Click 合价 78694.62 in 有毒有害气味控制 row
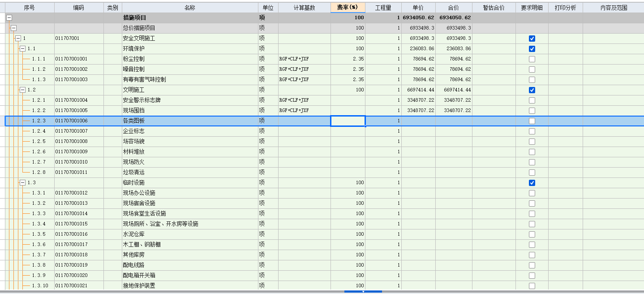644x294 pixels. (454, 79)
